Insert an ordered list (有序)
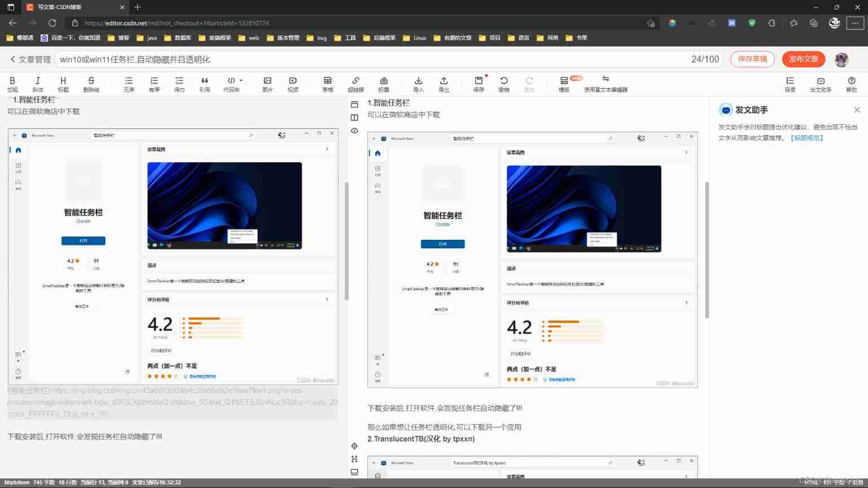The width and height of the screenshot is (868, 488). pyautogui.click(x=154, y=84)
